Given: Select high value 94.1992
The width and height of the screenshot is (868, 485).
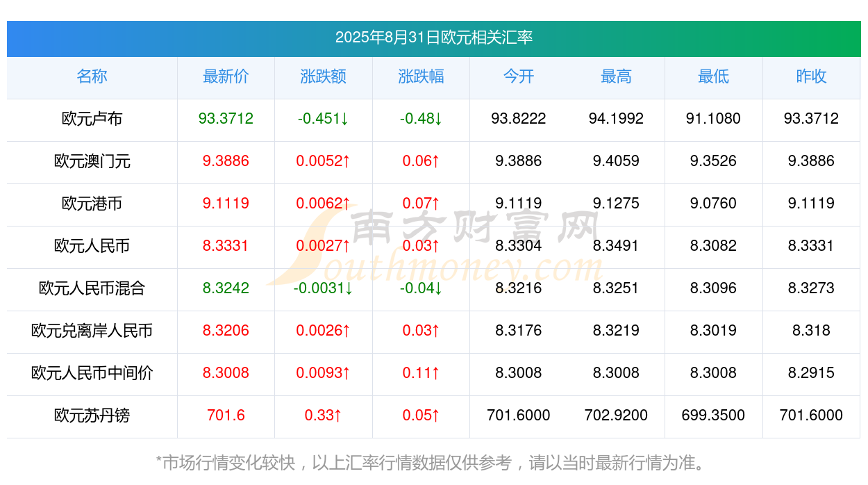Looking at the screenshot, I should coord(616,119).
